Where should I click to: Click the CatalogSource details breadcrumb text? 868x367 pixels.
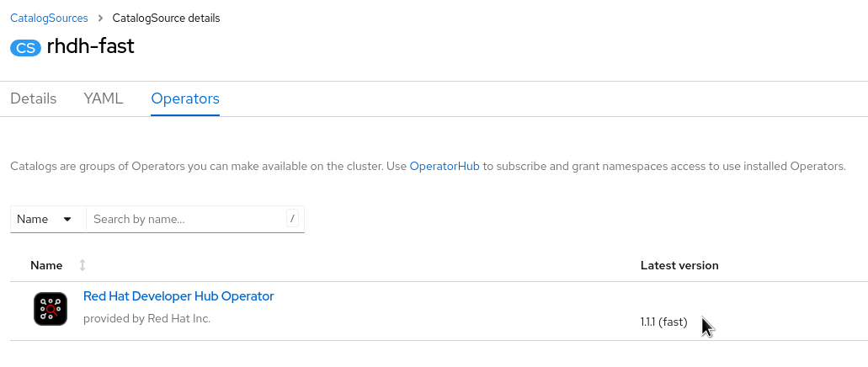click(165, 19)
